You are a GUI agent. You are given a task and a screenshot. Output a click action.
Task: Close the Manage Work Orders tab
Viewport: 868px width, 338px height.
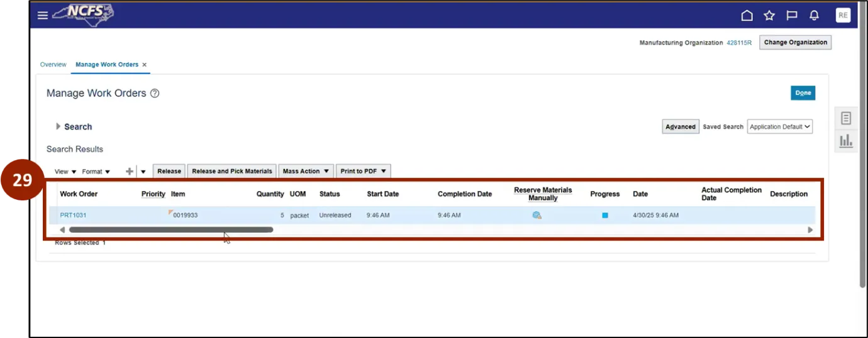coord(144,65)
